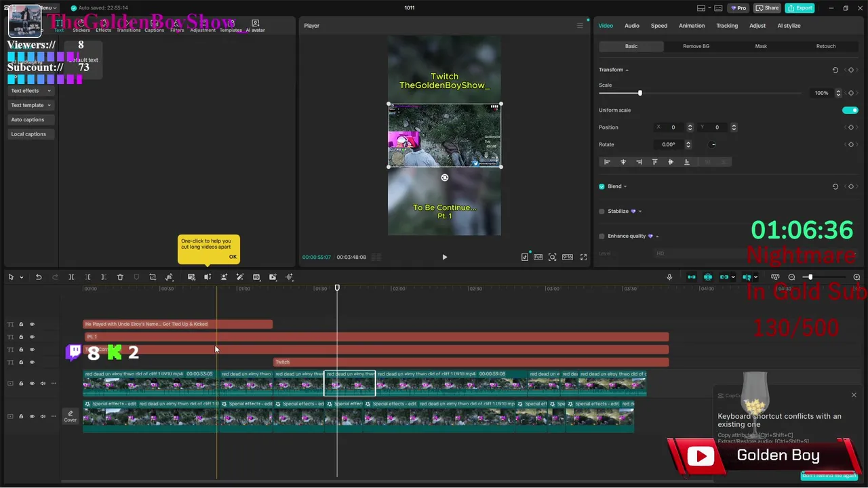Reset the Blend settings
This screenshot has width=868, height=488.
(x=835, y=186)
